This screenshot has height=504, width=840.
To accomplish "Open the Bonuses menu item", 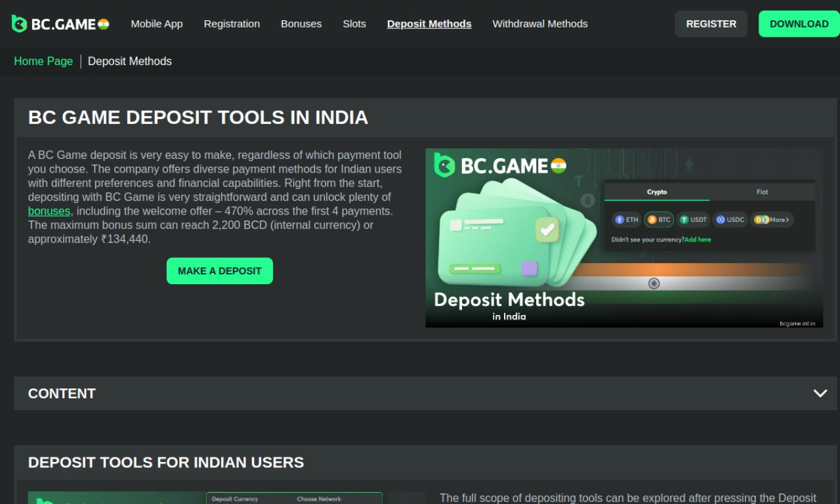I will click(301, 24).
